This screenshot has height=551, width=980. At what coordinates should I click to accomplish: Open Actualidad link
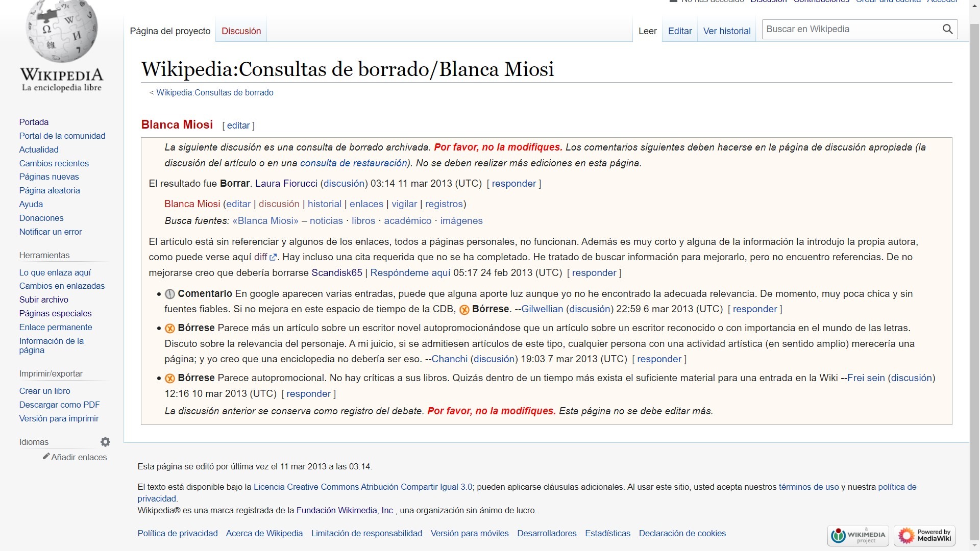[39, 149]
